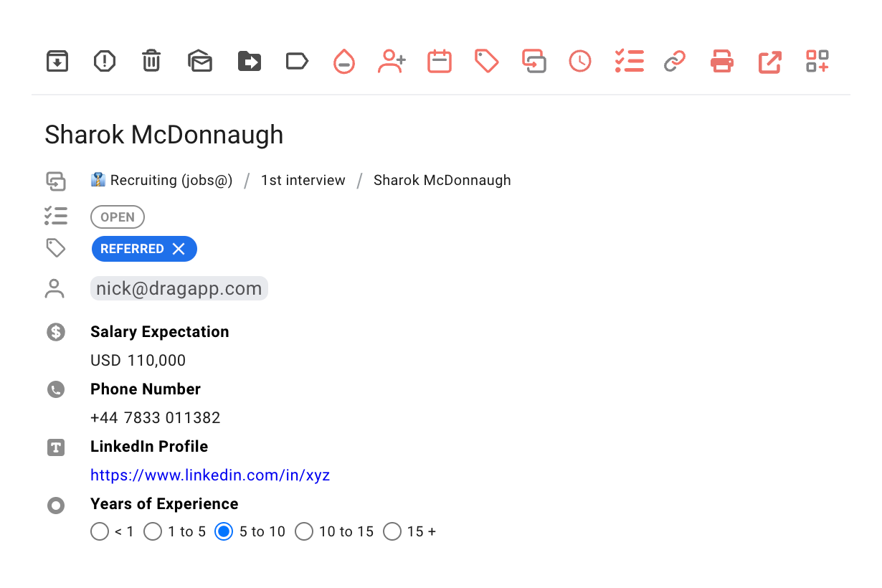Report spam with the exclamation icon

tap(105, 61)
